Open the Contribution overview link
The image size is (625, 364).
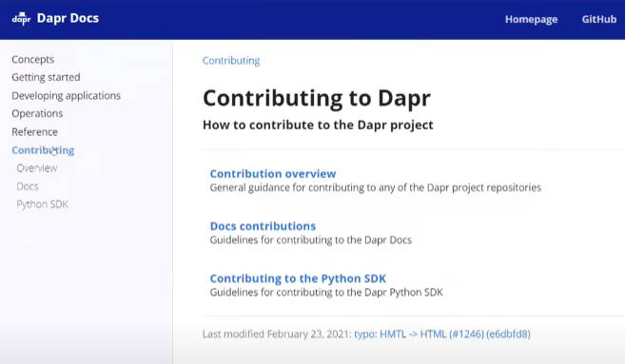[x=273, y=174]
